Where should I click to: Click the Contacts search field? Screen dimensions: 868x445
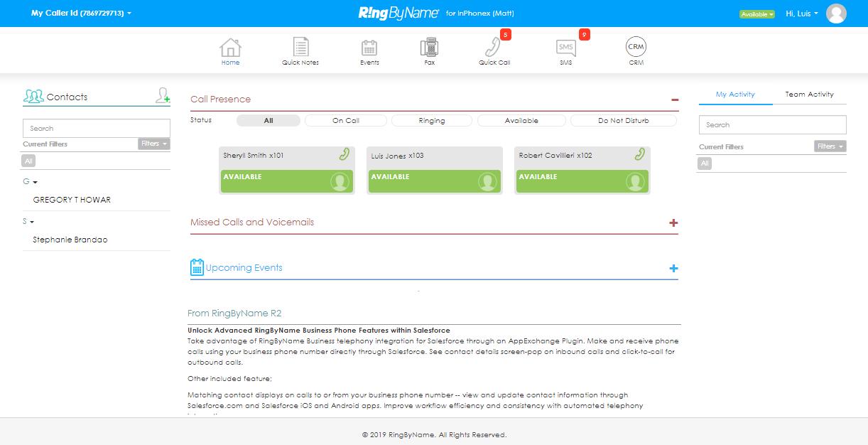97,129
